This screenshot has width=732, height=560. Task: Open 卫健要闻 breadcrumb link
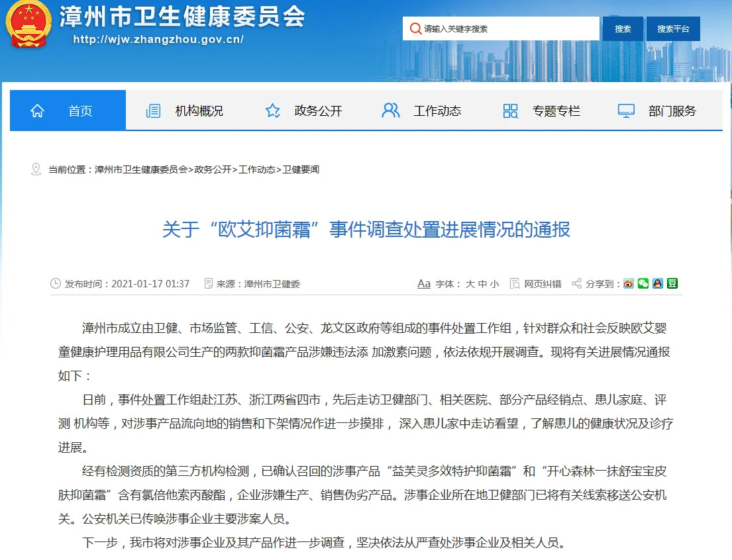tap(301, 169)
